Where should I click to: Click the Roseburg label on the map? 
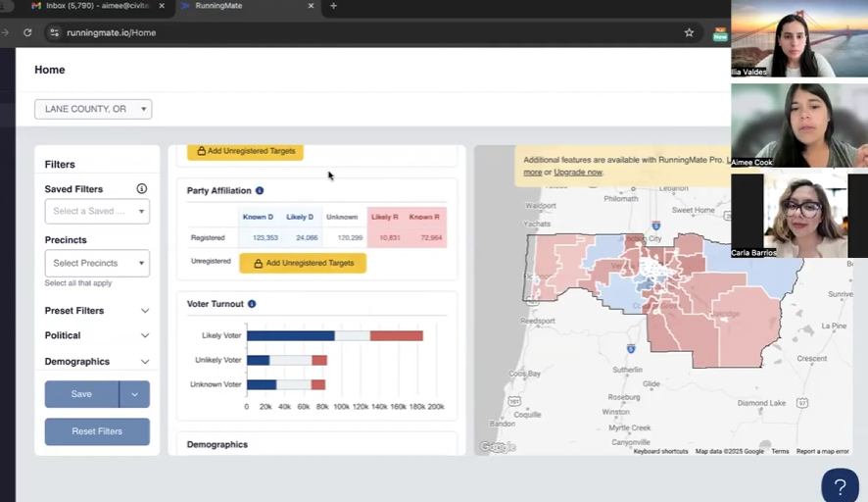point(624,397)
